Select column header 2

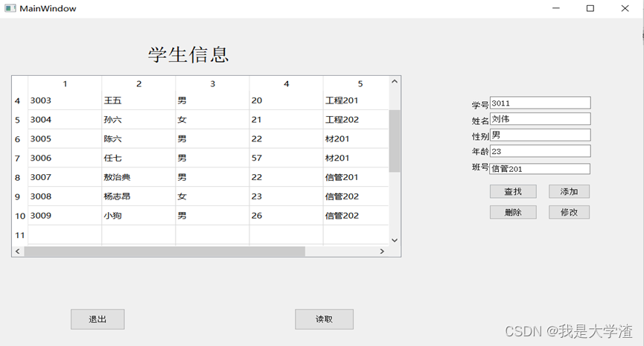[138, 84]
